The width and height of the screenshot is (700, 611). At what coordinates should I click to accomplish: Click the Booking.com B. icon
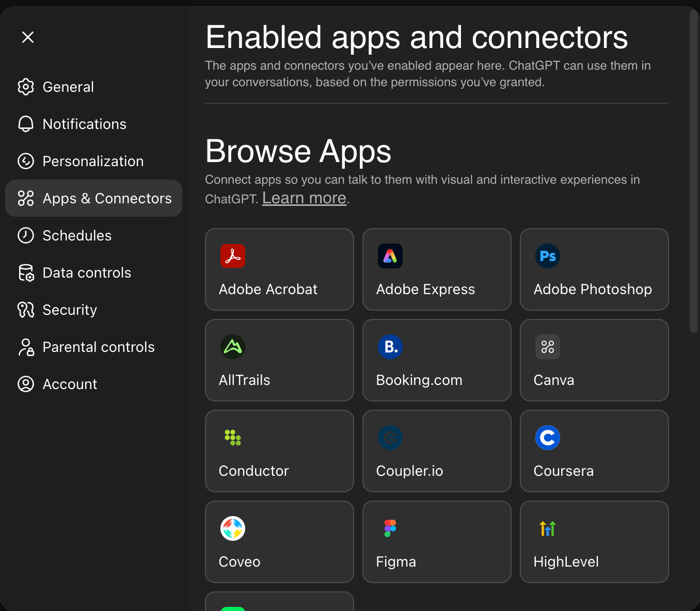pyautogui.click(x=390, y=347)
